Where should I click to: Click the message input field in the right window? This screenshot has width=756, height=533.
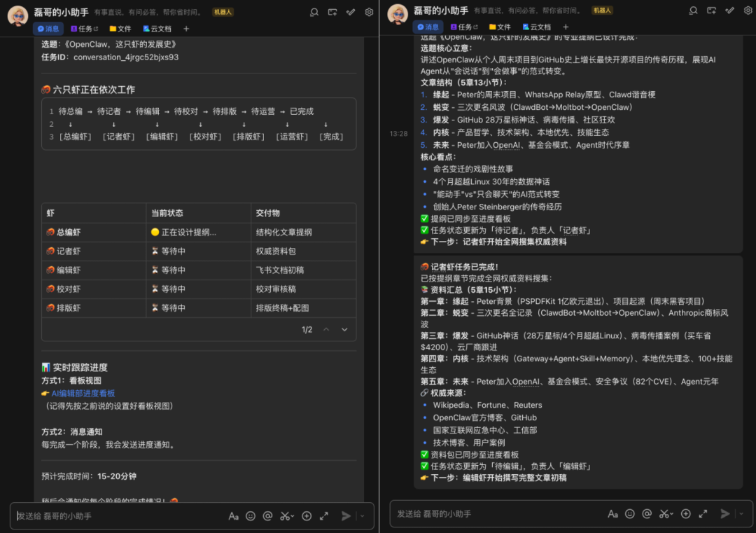point(490,514)
